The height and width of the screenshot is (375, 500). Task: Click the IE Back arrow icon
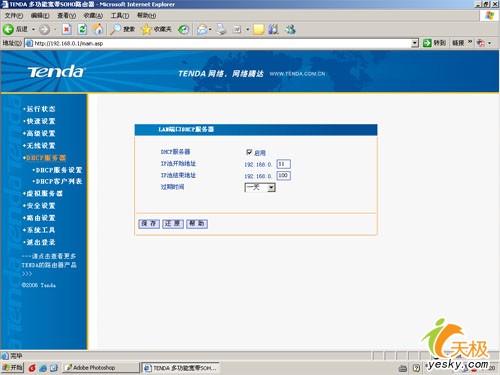click(x=8, y=29)
